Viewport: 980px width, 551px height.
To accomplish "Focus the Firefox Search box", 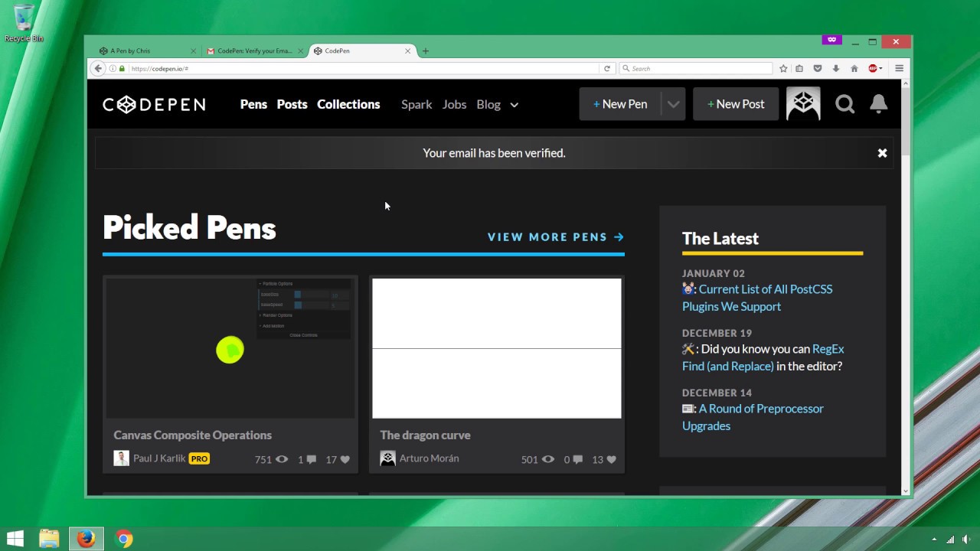I will click(696, 68).
